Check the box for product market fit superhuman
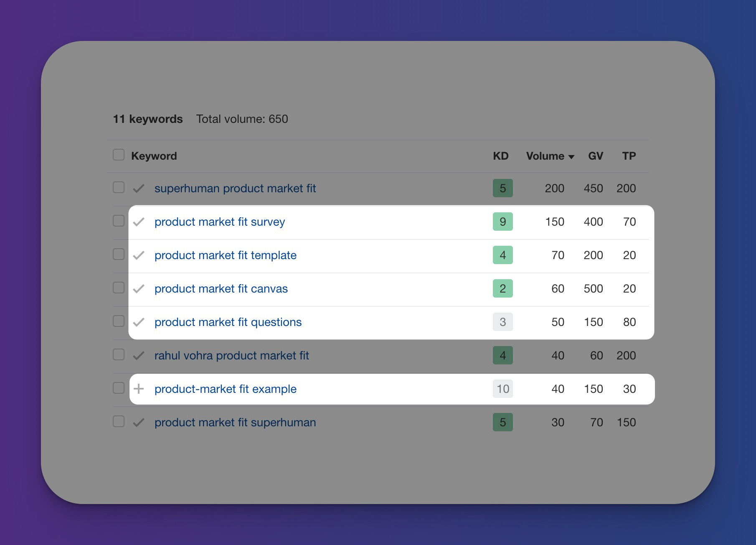The width and height of the screenshot is (756, 545). [x=119, y=421]
